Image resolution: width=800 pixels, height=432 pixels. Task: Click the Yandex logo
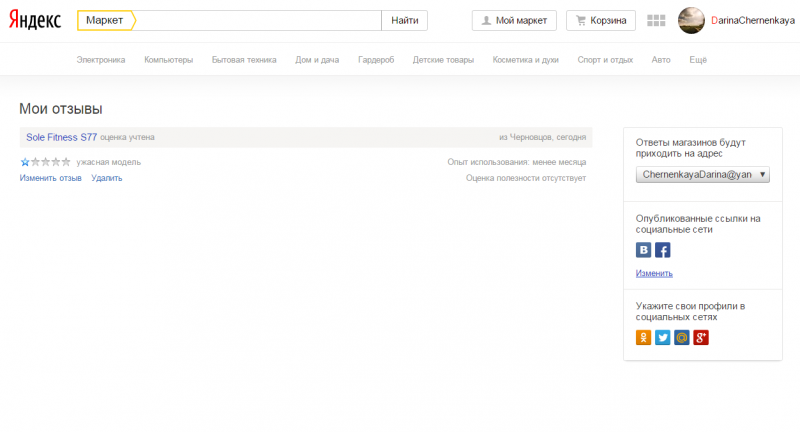[35, 20]
